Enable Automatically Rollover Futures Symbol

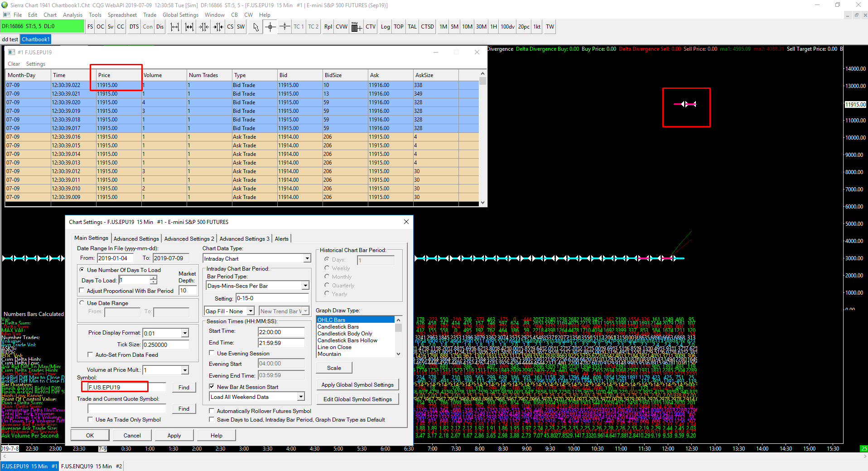pyautogui.click(x=212, y=411)
